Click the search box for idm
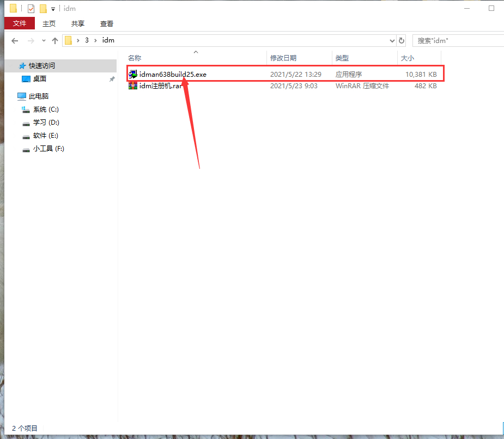Screen dimensions: 504x439 [458, 41]
